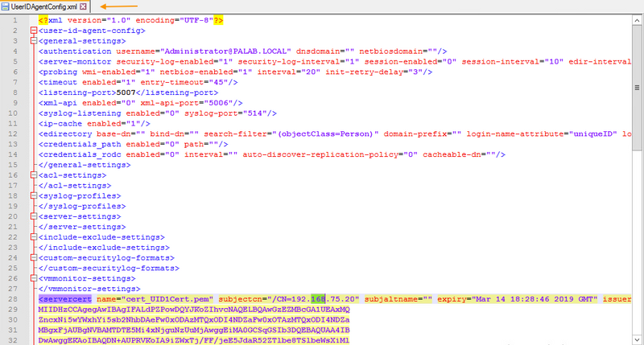The height and width of the screenshot is (345, 644).
Task: Click line number 1 in the margin
Action: click(x=15, y=20)
